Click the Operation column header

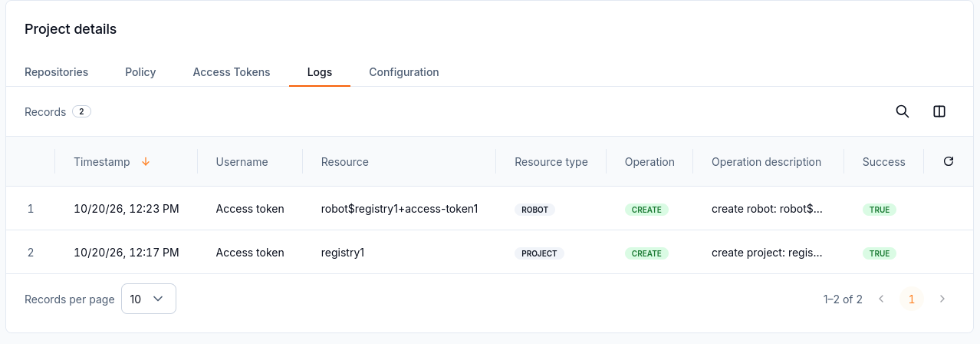[x=649, y=162]
